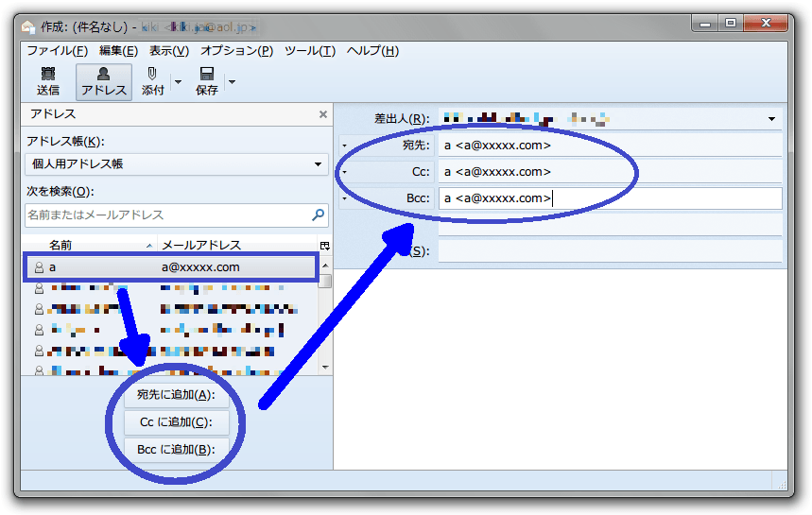Open the save dropdown arrow

click(x=233, y=82)
